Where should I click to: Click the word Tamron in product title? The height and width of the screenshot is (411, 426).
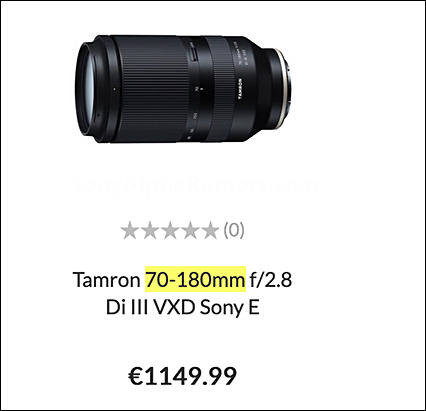(x=107, y=279)
